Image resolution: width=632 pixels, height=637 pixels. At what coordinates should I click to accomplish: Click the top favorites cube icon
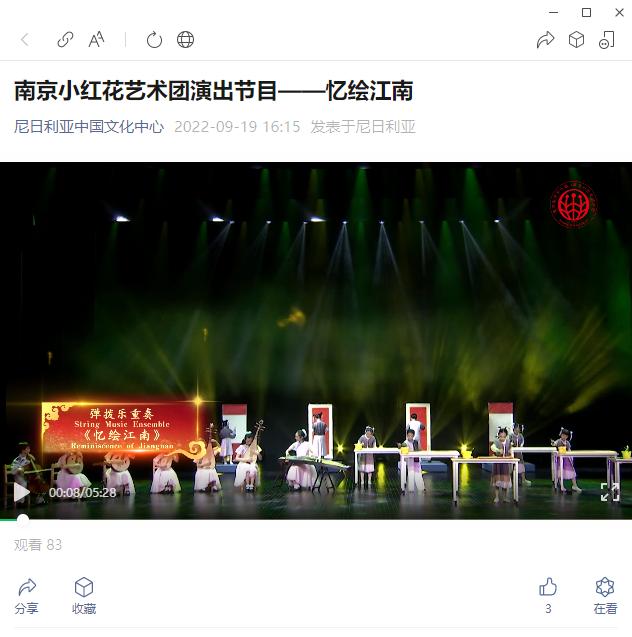point(576,40)
